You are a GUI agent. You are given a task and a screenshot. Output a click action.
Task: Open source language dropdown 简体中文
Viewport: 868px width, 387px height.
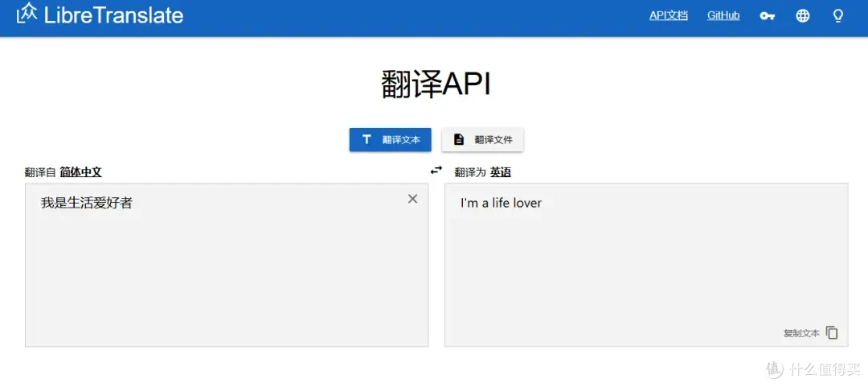[81, 172]
